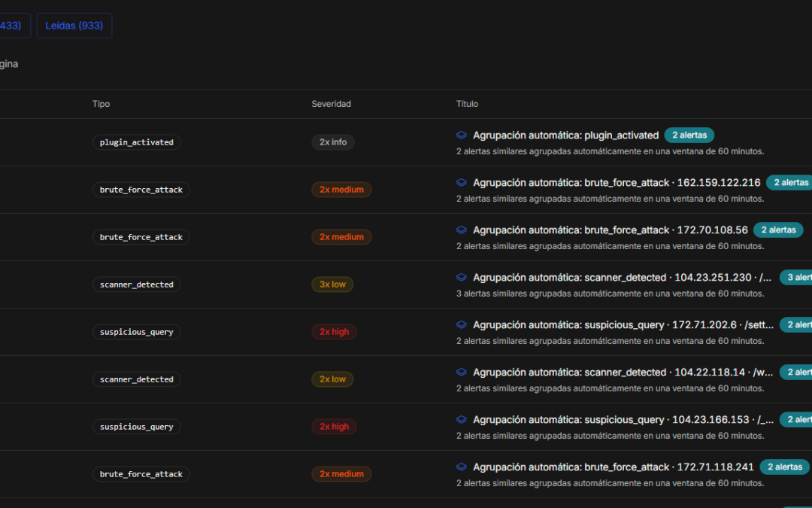
Task: Select brute_force_attack tag in 172.70.108.56 row
Action: tap(141, 237)
